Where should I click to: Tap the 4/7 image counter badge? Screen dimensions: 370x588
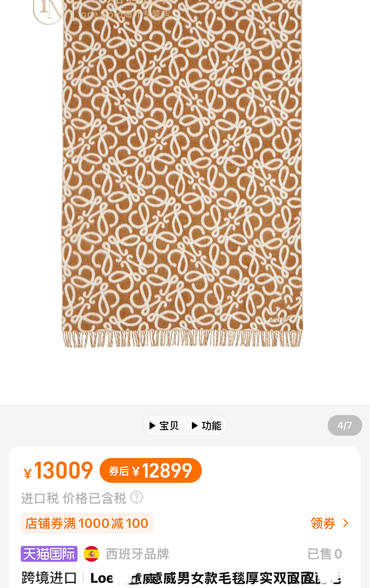tap(345, 425)
